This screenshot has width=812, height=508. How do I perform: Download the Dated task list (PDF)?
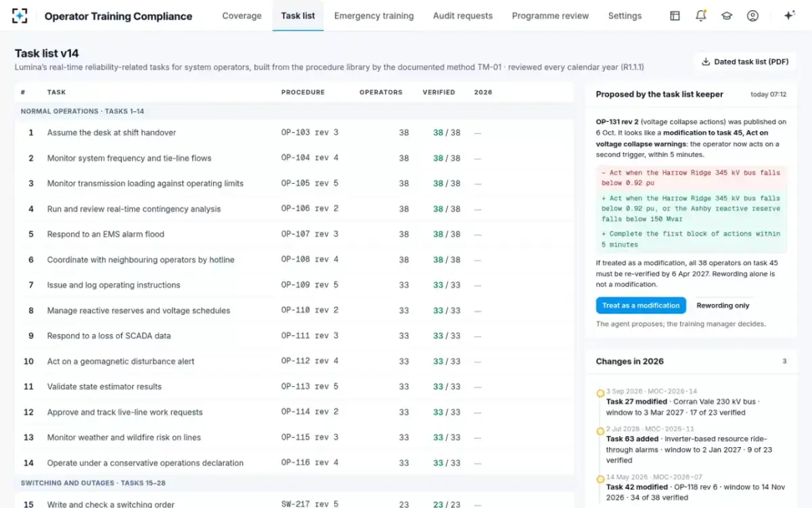744,62
